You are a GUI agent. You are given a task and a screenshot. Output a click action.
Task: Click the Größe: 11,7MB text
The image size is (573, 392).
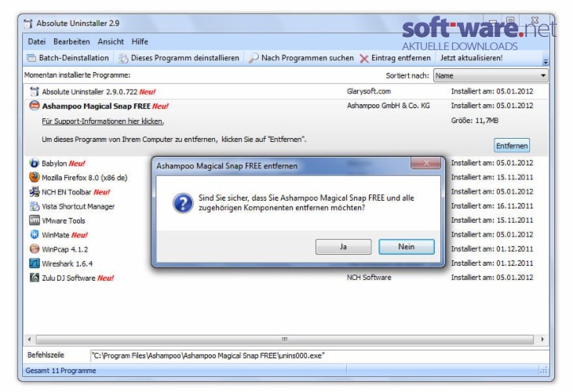(474, 121)
